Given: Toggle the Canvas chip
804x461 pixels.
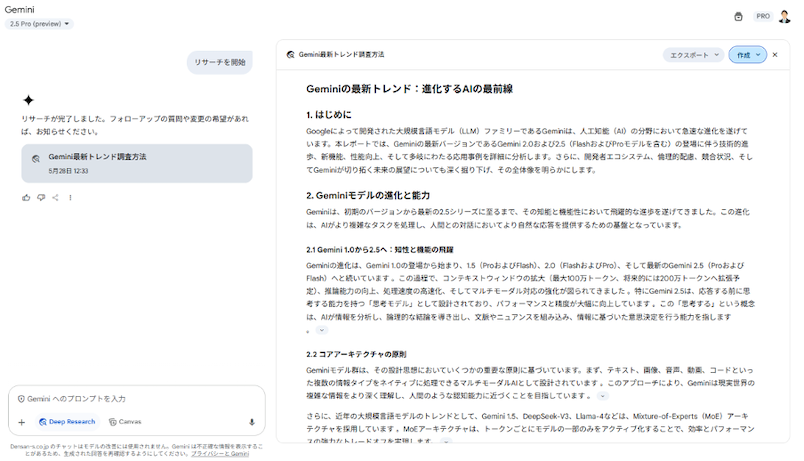Looking at the screenshot, I should [126, 422].
